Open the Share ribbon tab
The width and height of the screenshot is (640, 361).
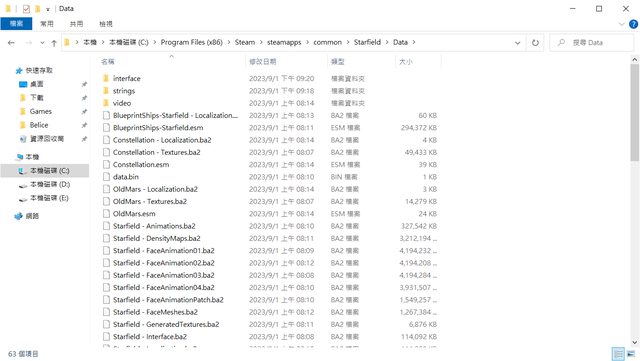tap(76, 24)
